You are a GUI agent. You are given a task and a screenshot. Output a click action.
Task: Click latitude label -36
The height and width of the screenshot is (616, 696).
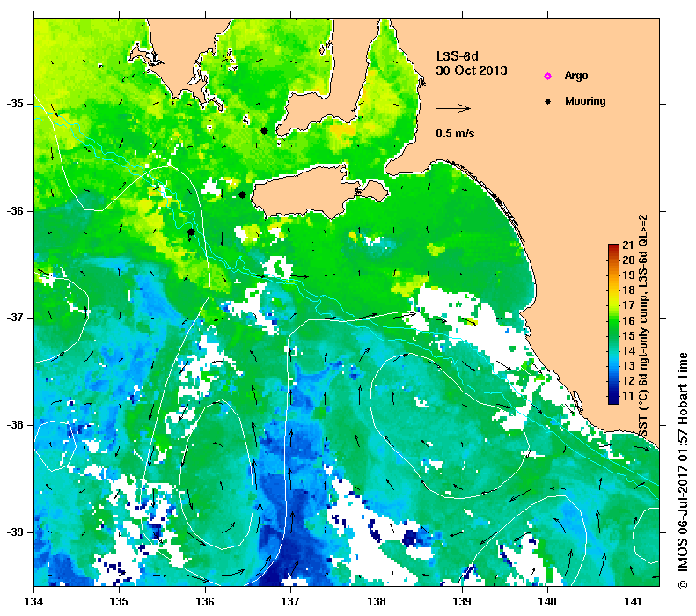click(16, 211)
